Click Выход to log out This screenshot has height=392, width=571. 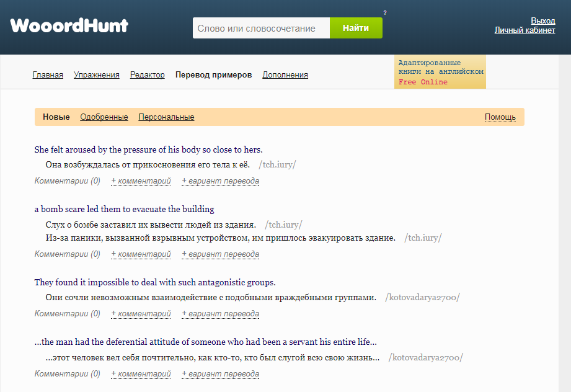point(544,20)
